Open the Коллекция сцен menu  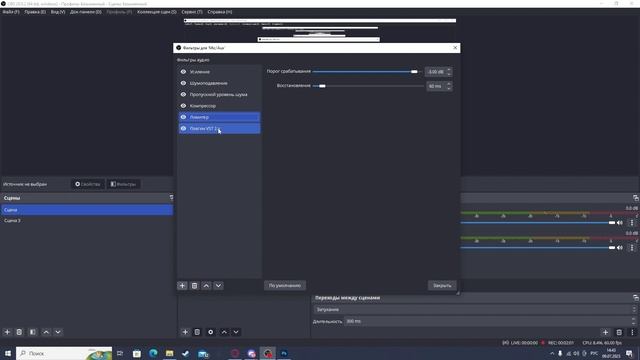pyautogui.click(x=157, y=12)
